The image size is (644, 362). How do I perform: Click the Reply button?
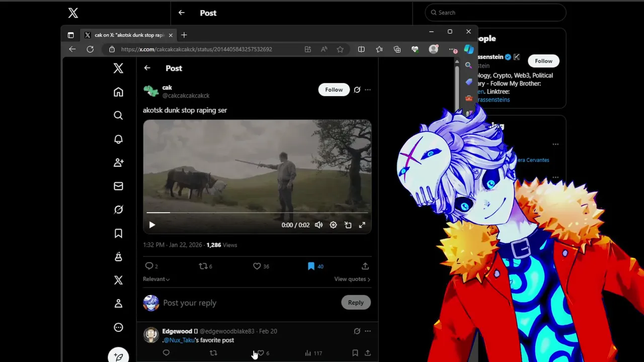[356, 303]
